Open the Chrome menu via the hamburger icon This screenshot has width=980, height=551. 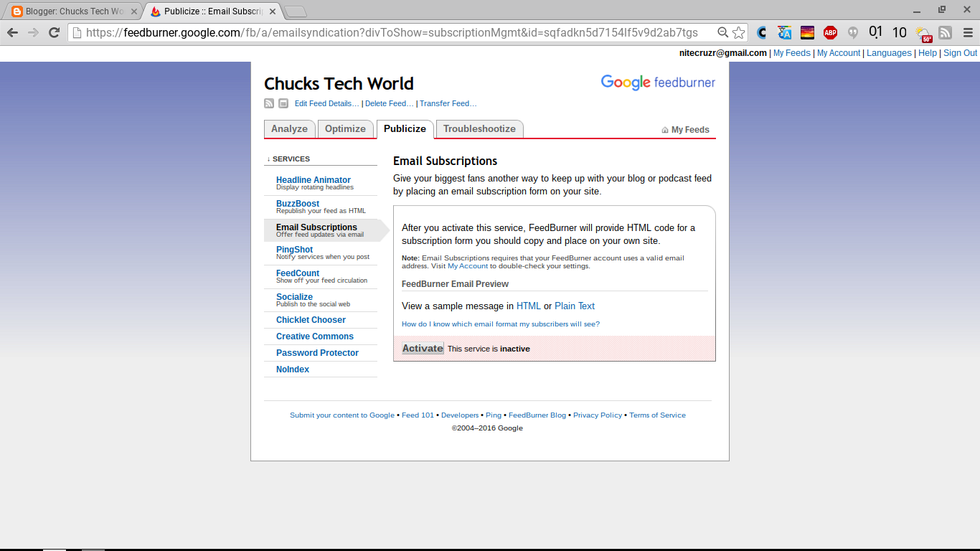coord(968,32)
